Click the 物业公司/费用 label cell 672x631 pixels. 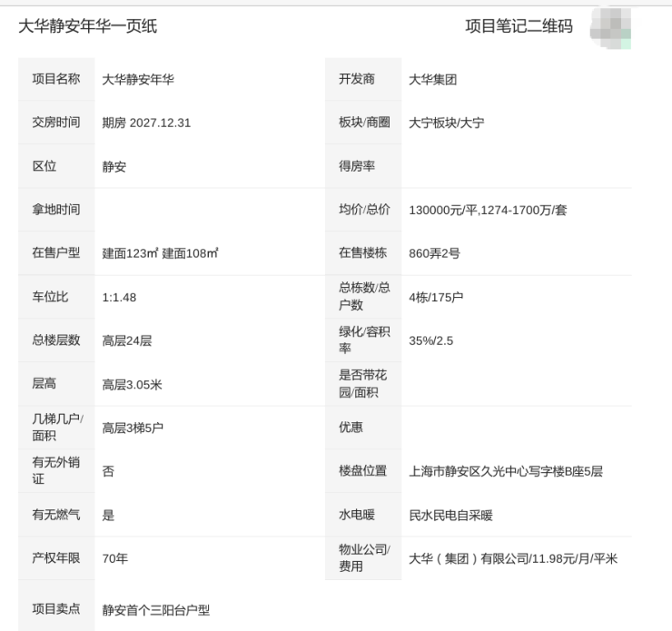click(363, 558)
